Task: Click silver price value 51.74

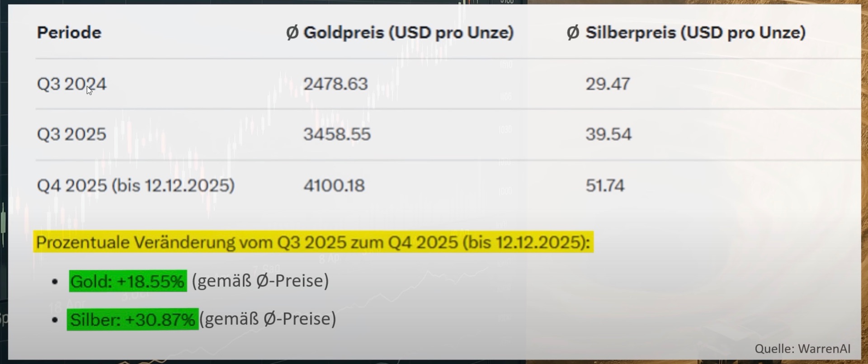Action: point(605,185)
